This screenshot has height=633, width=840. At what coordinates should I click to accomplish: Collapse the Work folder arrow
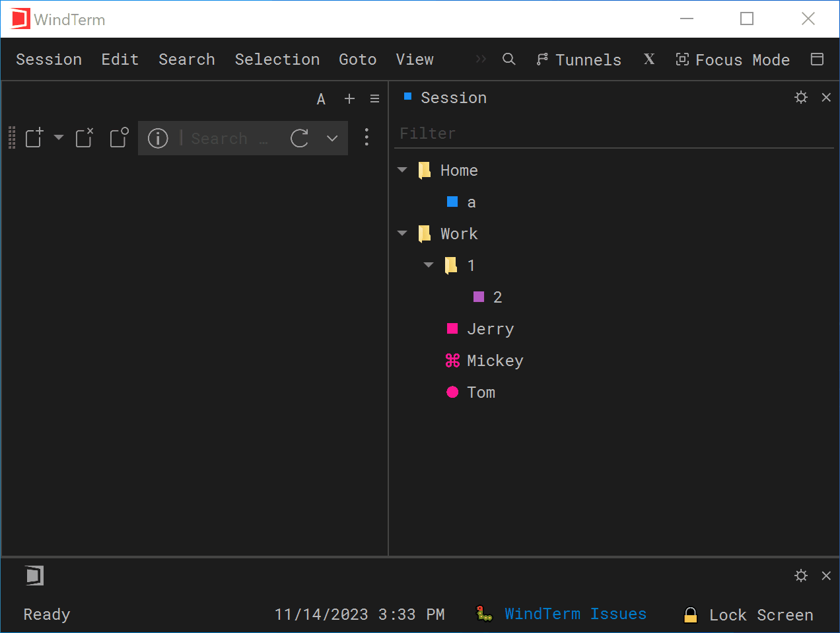402,233
